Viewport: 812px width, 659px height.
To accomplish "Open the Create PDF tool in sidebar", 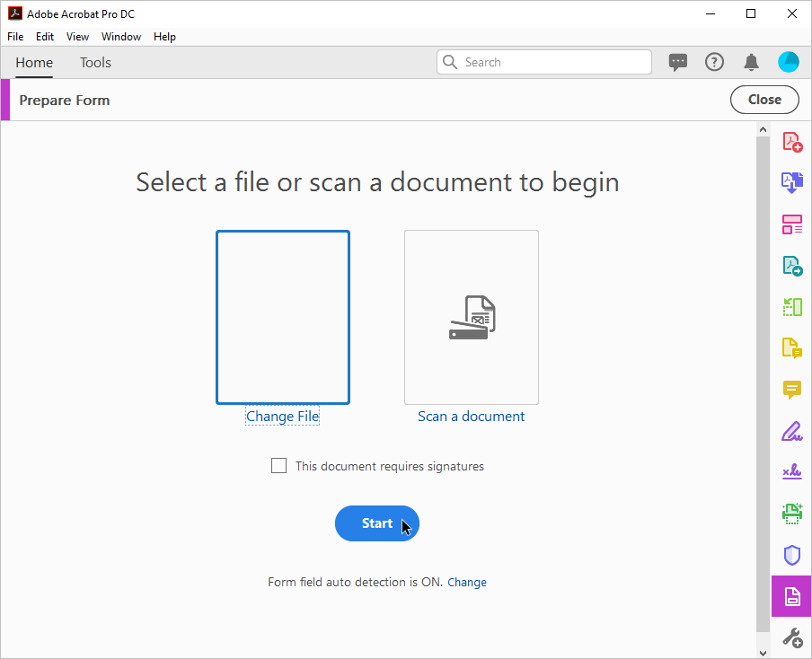I will point(792,141).
